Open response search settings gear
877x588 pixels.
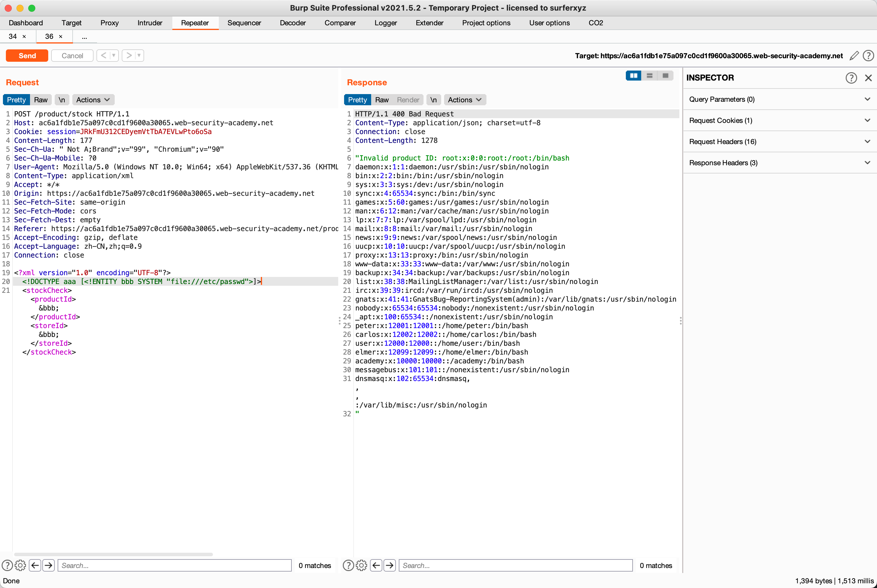[361, 565]
